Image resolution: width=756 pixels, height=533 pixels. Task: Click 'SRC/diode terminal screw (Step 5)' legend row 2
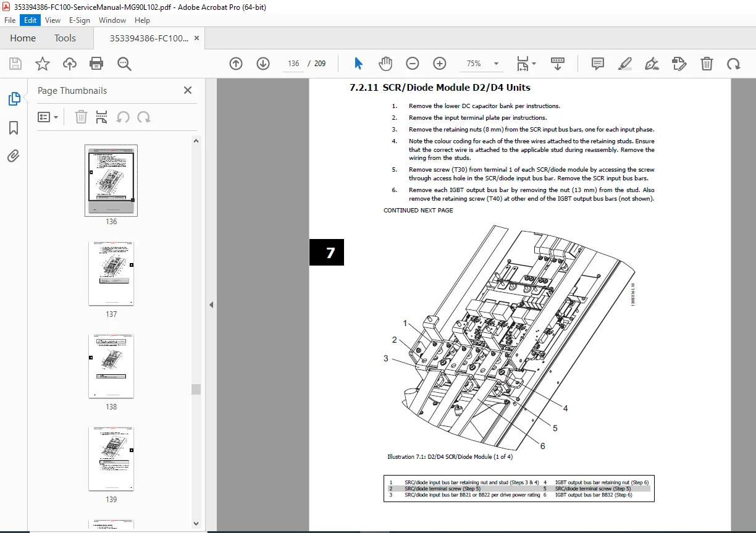pos(442,488)
